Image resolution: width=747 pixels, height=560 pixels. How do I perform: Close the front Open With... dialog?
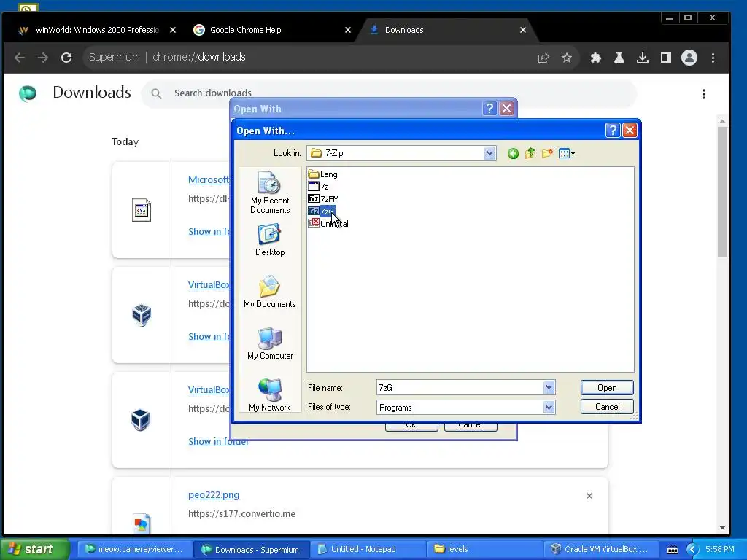(630, 130)
